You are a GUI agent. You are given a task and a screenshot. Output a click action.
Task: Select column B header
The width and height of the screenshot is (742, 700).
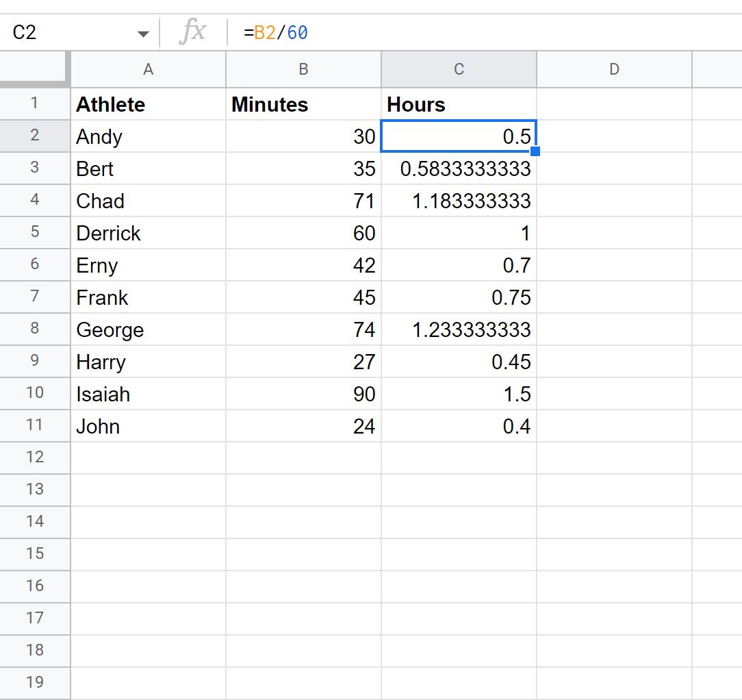(303, 69)
